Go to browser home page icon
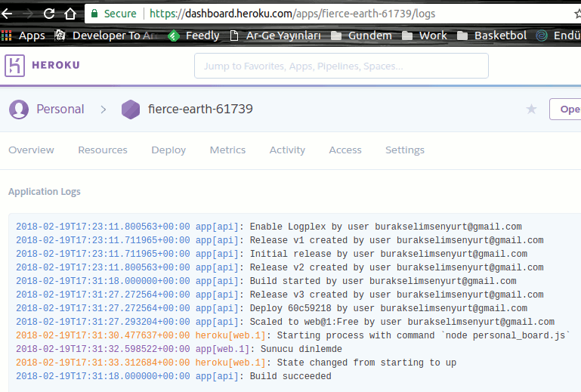The image size is (581, 392). (70, 14)
